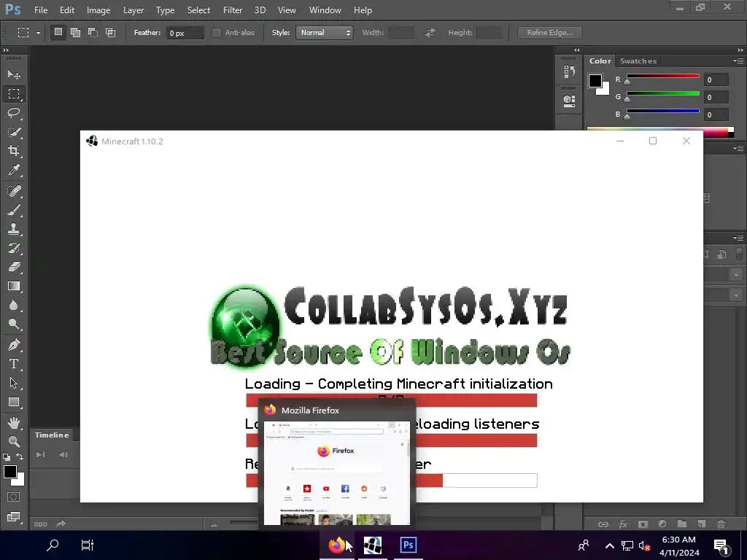The height and width of the screenshot is (560, 747).
Task: Select the Path Selection tool
Action: click(14, 383)
